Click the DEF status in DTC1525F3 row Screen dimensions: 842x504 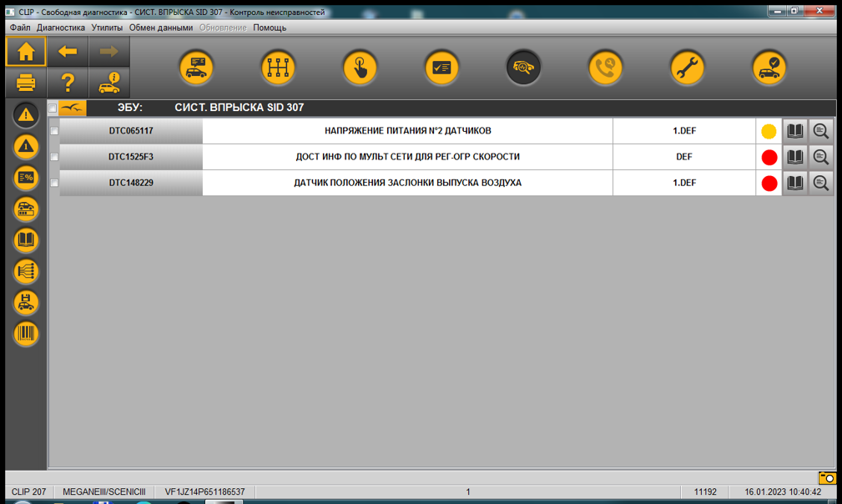[684, 157]
